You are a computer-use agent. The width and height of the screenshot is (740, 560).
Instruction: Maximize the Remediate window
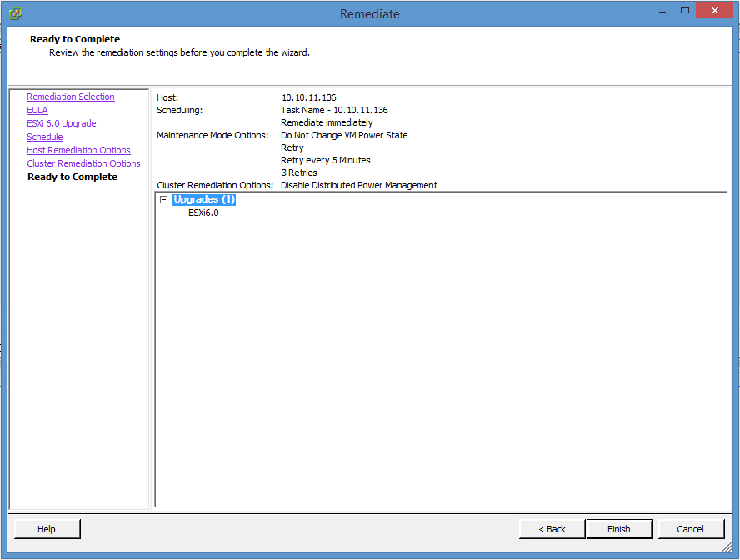(x=685, y=10)
